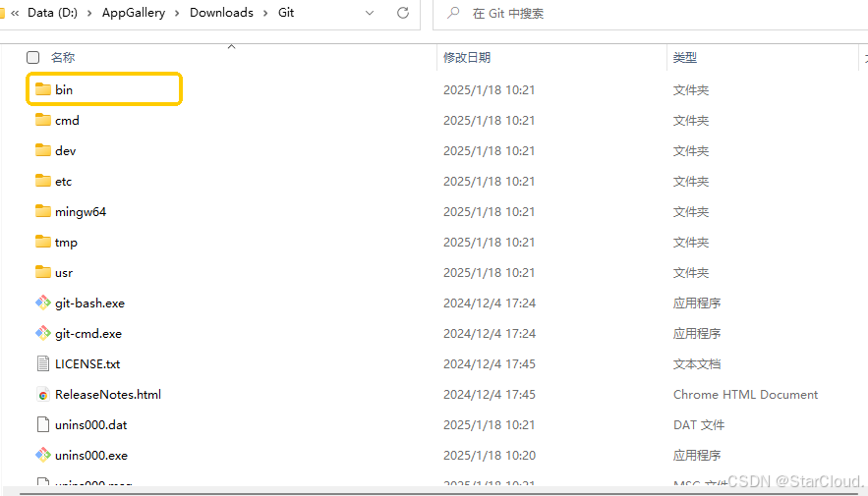Navigate to Data (D:) breadcrumb
Screen dimensions: 868x496
pyautogui.click(x=52, y=13)
